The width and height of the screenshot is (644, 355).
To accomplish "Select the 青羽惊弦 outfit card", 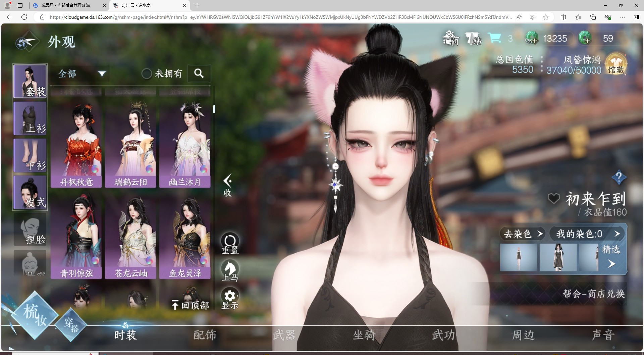I will tap(76, 236).
